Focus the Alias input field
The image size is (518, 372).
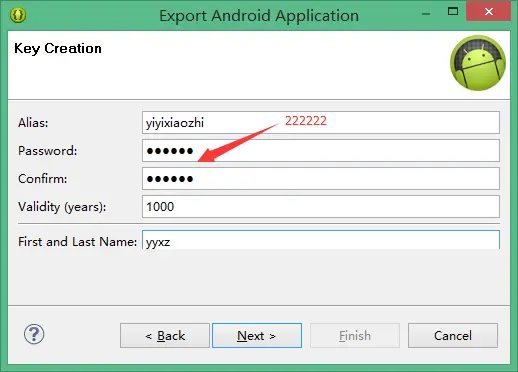tap(321, 123)
